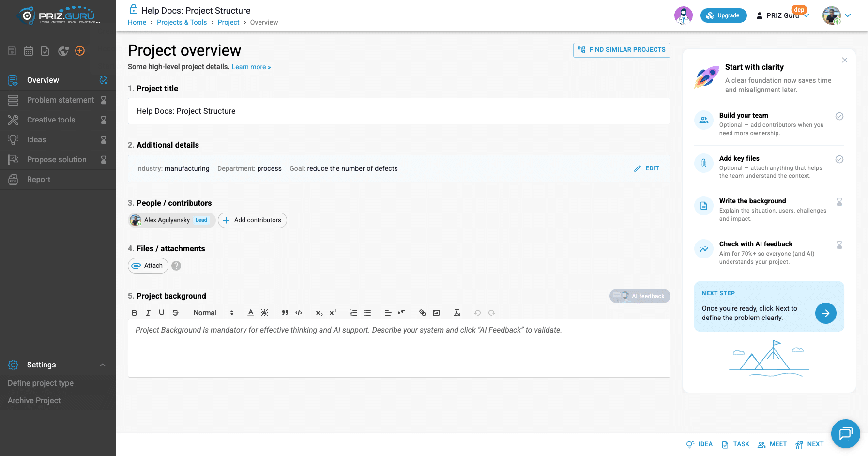Image resolution: width=868 pixels, height=456 pixels.
Task: Click the help question mark near Attach
Action: coord(176,266)
